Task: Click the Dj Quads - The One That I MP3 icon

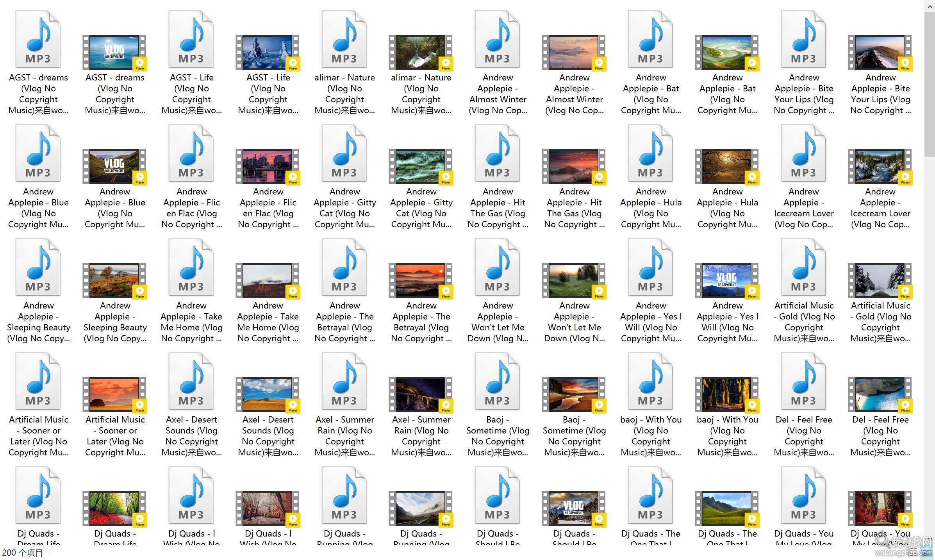Action: pos(650,495)
